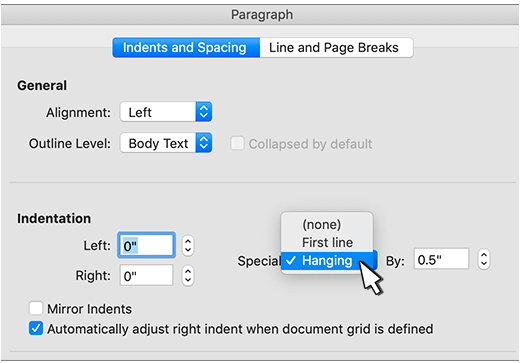Check the Collapsed by default checkbox
The image size is (522, 363).
coord(237,143)
